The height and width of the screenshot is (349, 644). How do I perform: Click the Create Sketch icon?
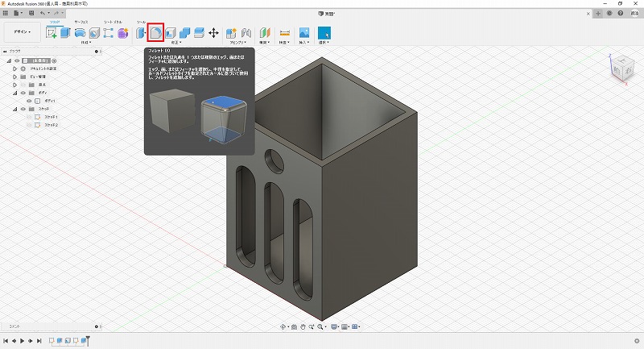click(x=52, y=33)
